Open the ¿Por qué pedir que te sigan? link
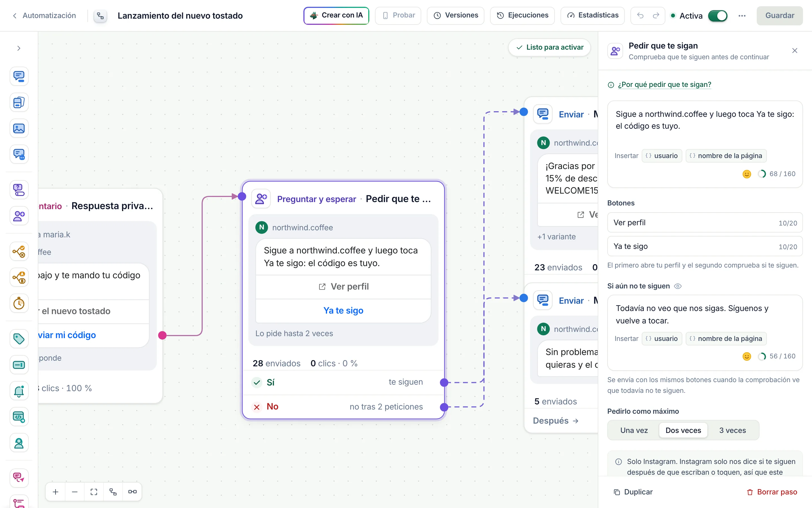Image resolution: width=812 pixels, height=508 pixels. click(x=664, y=85)
